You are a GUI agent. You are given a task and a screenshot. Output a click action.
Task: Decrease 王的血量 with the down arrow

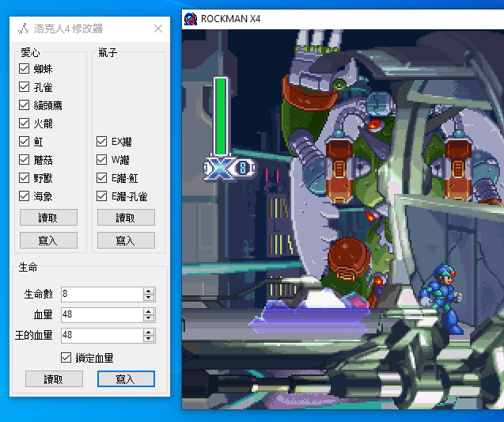[x=149, y=339]
